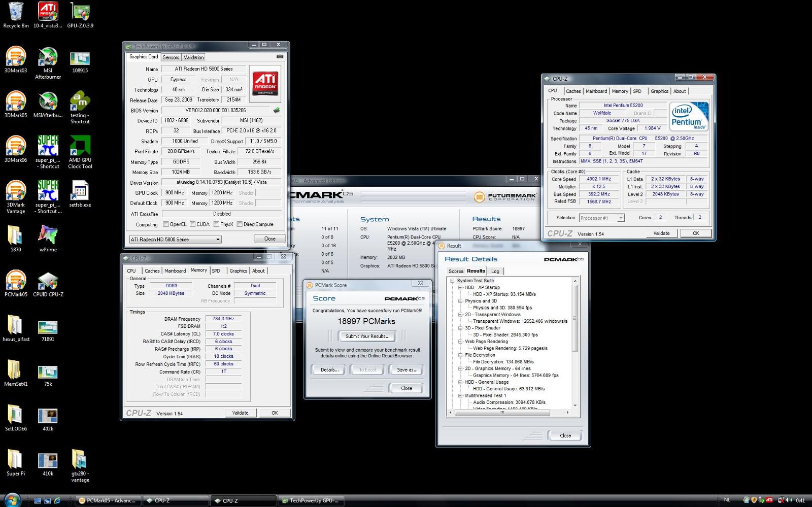
Task: Click Submit Your Results button
Action: (x=367, y=336)
